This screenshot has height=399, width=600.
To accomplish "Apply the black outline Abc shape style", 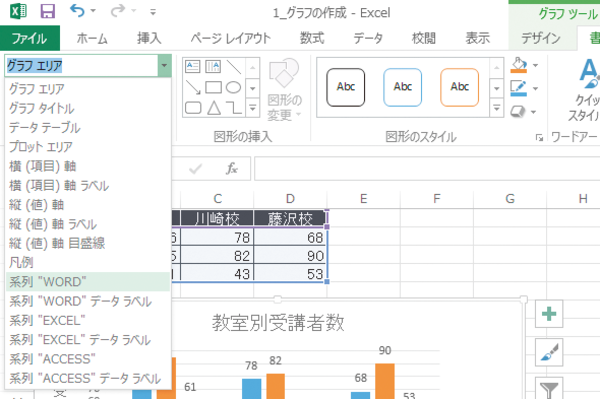I will pyautogui.click(x=346, y=87).
